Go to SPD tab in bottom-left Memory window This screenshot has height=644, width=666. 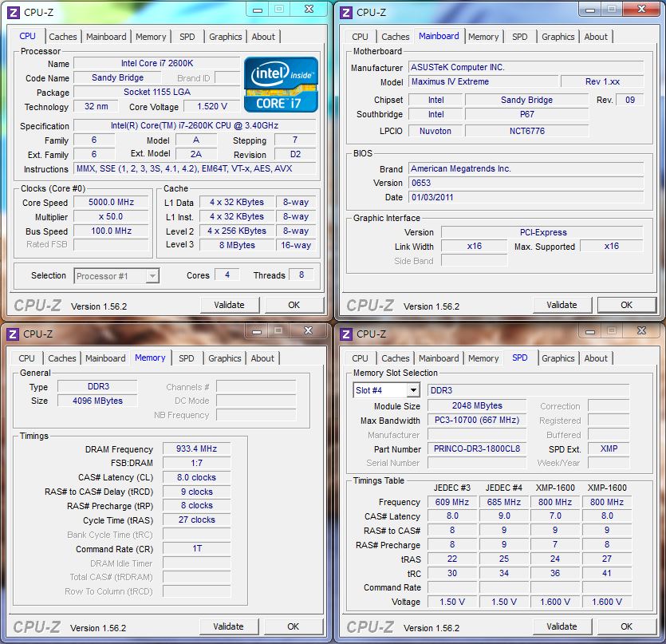click(187, 358)
